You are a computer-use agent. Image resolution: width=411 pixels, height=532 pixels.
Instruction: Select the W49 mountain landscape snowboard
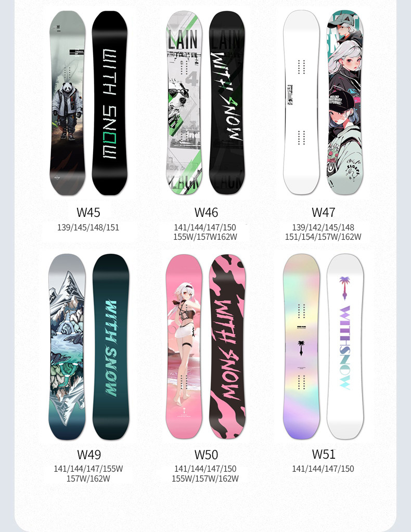[x=67, y=346]
